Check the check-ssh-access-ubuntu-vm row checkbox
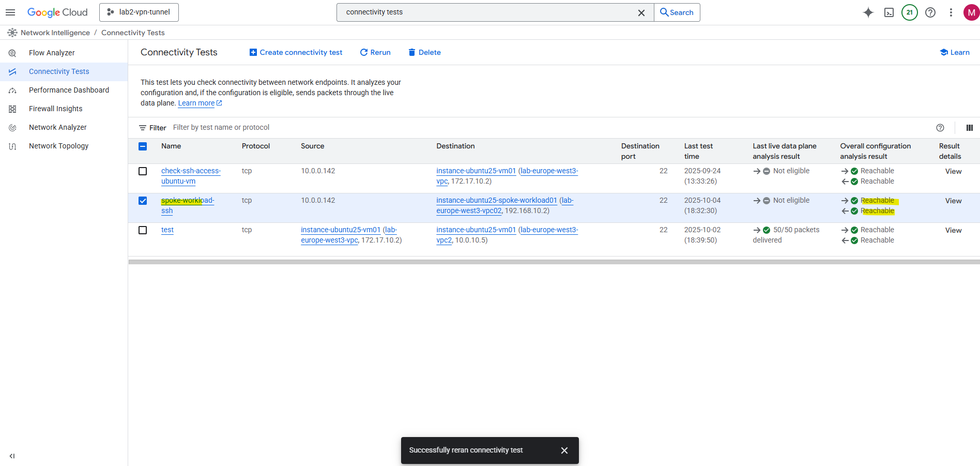Viewport: 980px width, 466px height. click(143, 171)
